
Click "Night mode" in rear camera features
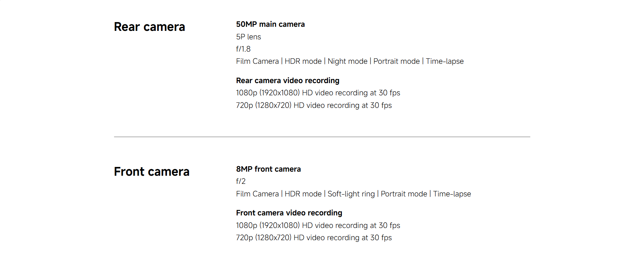pos(347,61)
